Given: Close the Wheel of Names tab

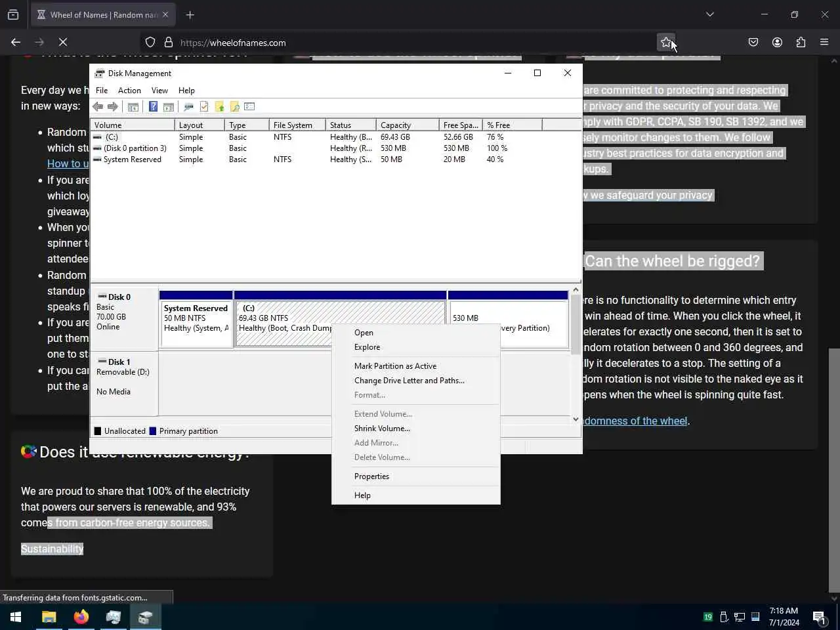Looking at the screenshot, I should 165,14.
